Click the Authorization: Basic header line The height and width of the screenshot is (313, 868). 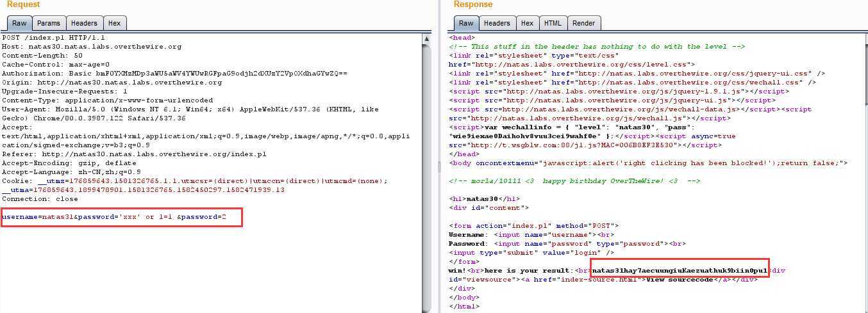pos(174,74)
